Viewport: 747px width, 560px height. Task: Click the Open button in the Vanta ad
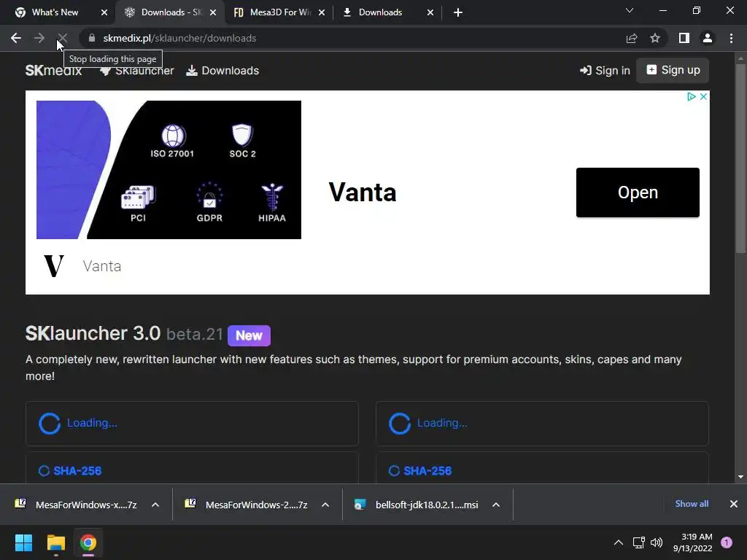coord(638,192)
